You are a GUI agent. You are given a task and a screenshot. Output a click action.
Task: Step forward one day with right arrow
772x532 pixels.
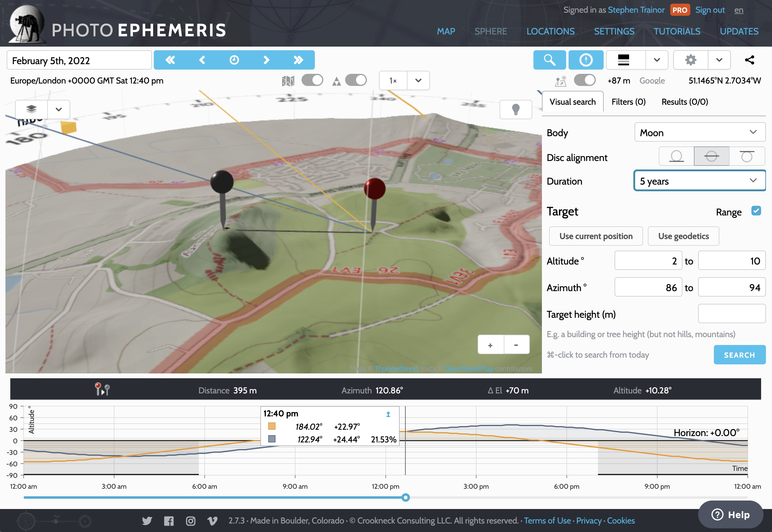(x=266, y=60)
